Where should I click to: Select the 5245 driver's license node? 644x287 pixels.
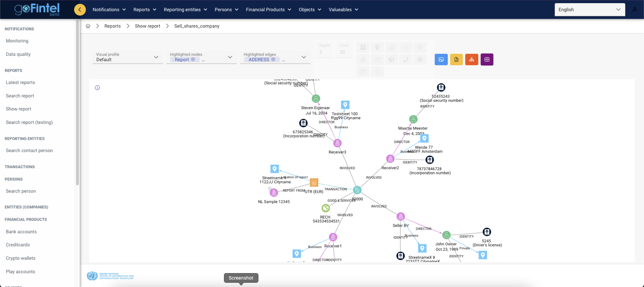(x=487, y=232)
